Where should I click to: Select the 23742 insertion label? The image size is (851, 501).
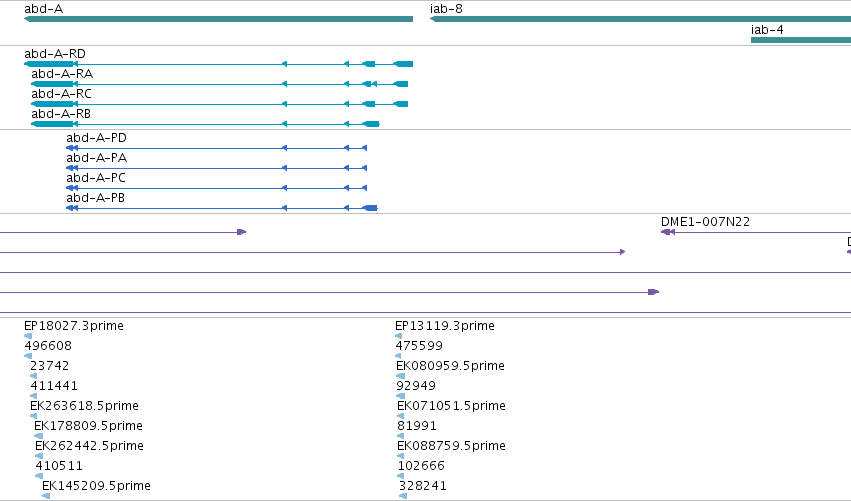[49, 366]
